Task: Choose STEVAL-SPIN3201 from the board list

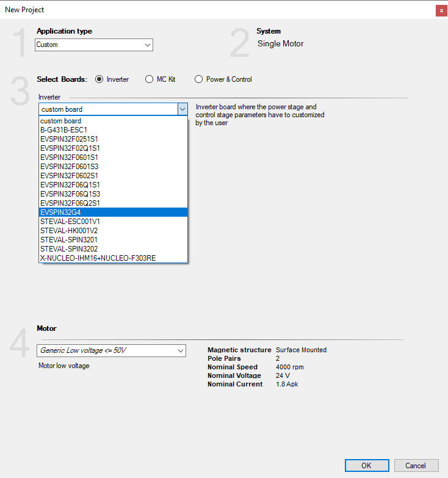Action: (x=113, y=239)
